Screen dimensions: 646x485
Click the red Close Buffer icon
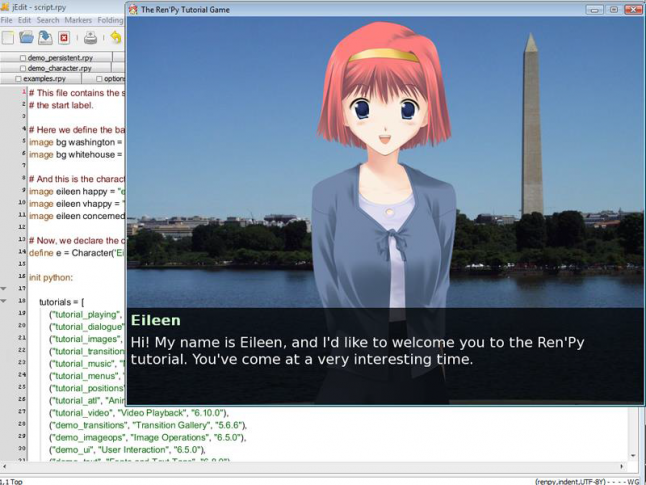point(64,38)
